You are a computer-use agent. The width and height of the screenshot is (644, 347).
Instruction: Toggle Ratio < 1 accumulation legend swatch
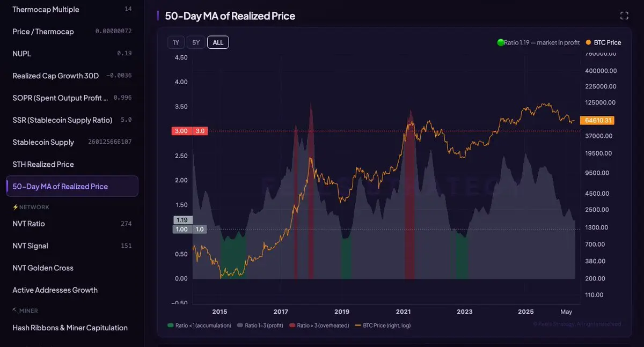tap(170, 326)
